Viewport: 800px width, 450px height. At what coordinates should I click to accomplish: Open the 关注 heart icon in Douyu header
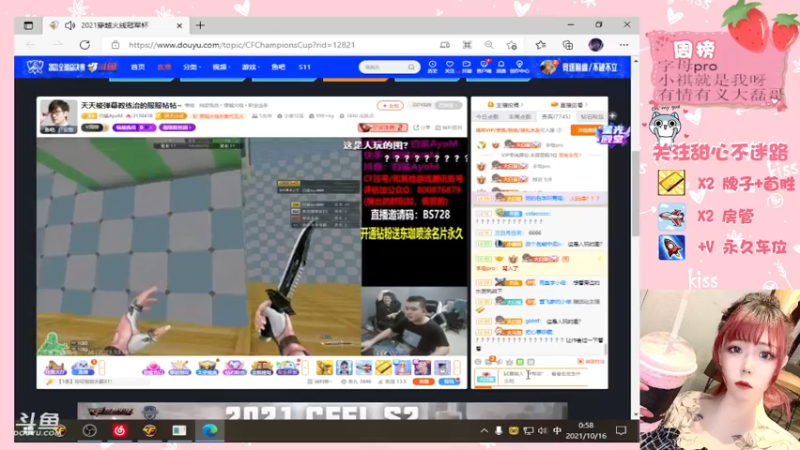pyautogui.click(x=449, y=67)
